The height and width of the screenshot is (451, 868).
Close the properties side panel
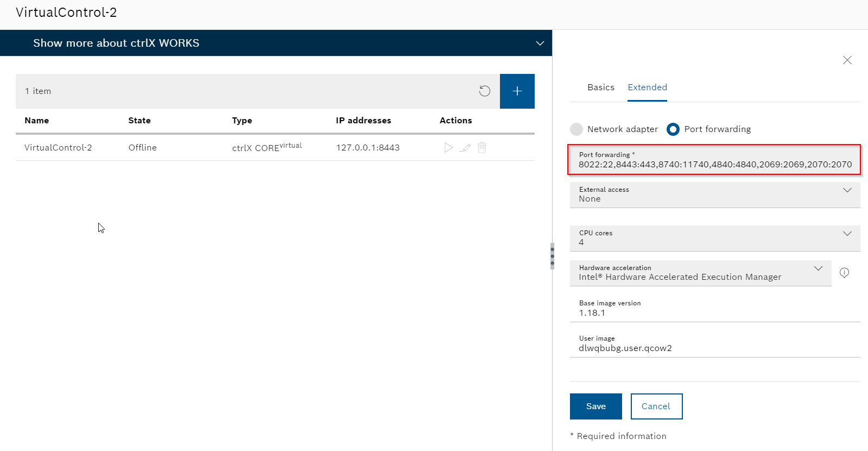[x=847, y=60]
